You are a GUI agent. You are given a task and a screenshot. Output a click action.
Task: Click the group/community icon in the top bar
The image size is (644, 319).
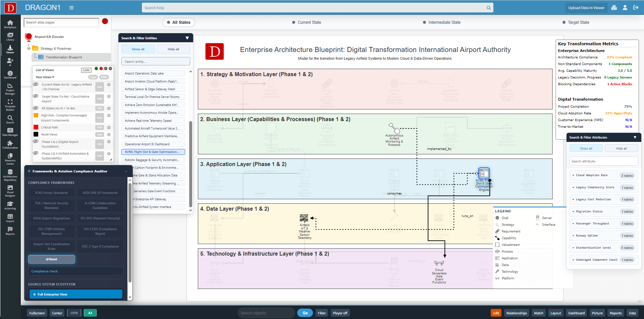point(614,7)
